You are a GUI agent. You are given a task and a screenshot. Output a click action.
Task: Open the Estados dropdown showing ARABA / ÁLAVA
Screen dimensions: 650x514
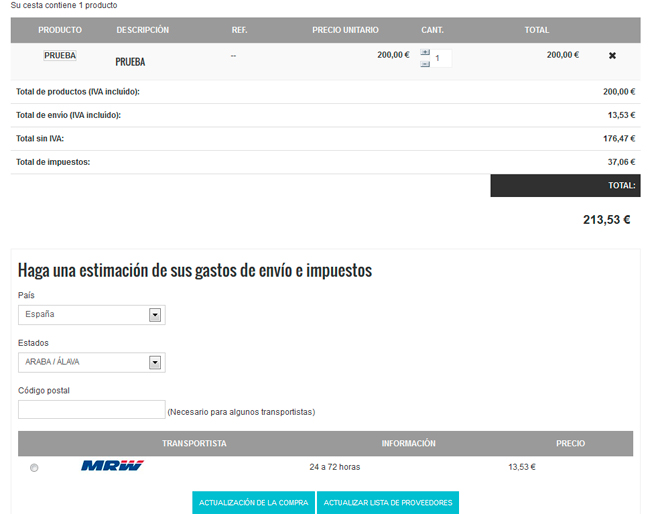92,362
